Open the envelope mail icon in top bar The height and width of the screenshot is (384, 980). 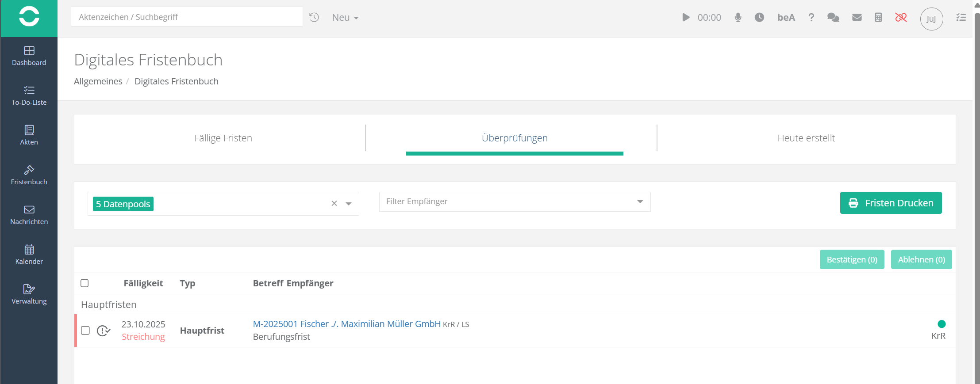[x=857, y=17]
